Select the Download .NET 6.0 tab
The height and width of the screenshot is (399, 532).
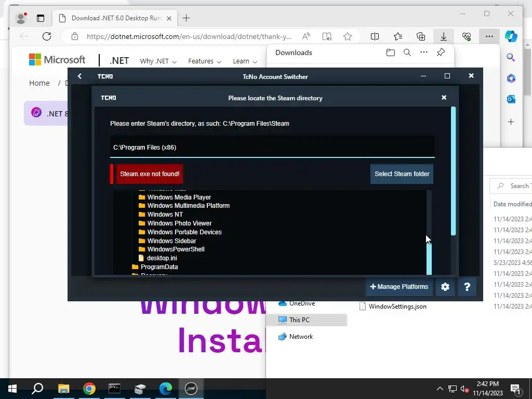coord(114,18)
